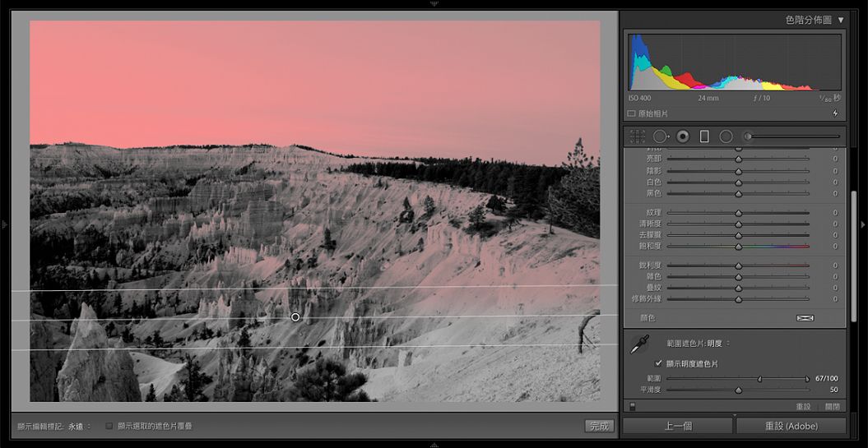Viewport: 868px width, 448px height.
Task: Click the range mask eyedropper tool
Action: tap(639, 344)
